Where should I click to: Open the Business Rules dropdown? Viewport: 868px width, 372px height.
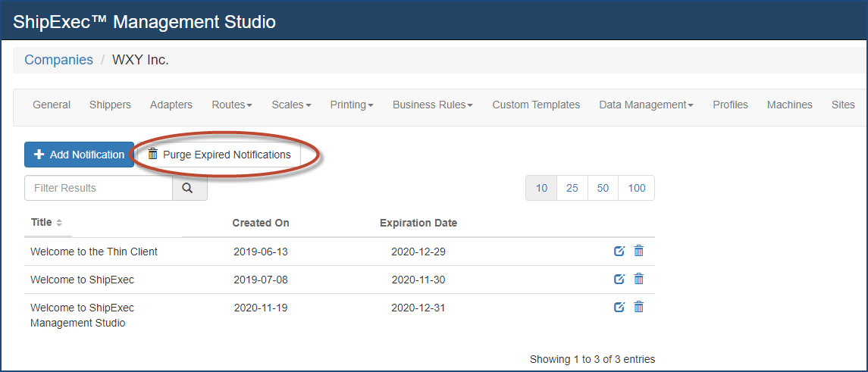pos(432,105)
